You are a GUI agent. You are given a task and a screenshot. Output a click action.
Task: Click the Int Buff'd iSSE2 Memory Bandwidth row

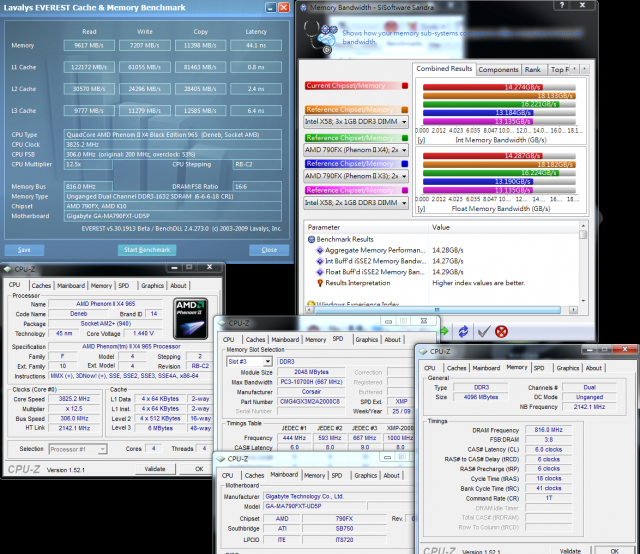[x=445, y=261]
